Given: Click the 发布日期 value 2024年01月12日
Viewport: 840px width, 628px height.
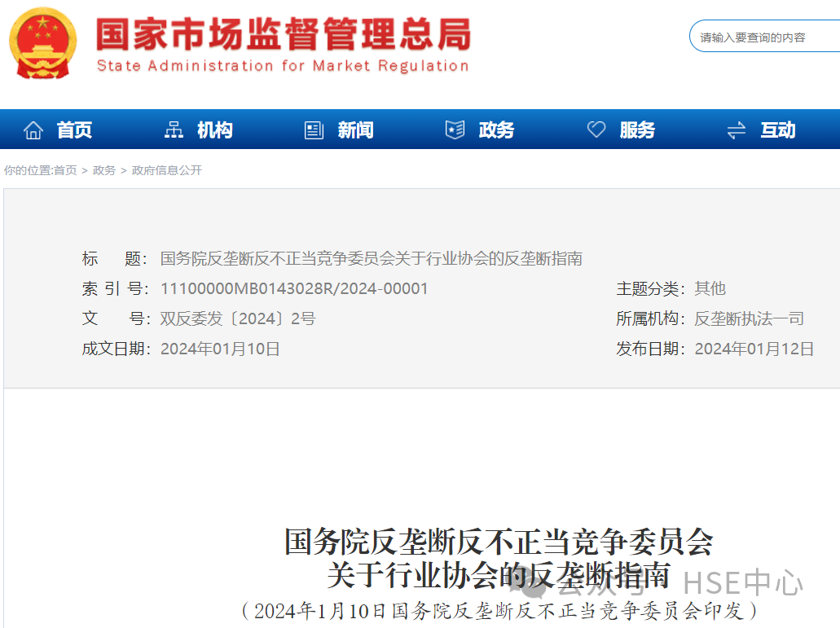Looking at the screenshot, I should 754,349.
